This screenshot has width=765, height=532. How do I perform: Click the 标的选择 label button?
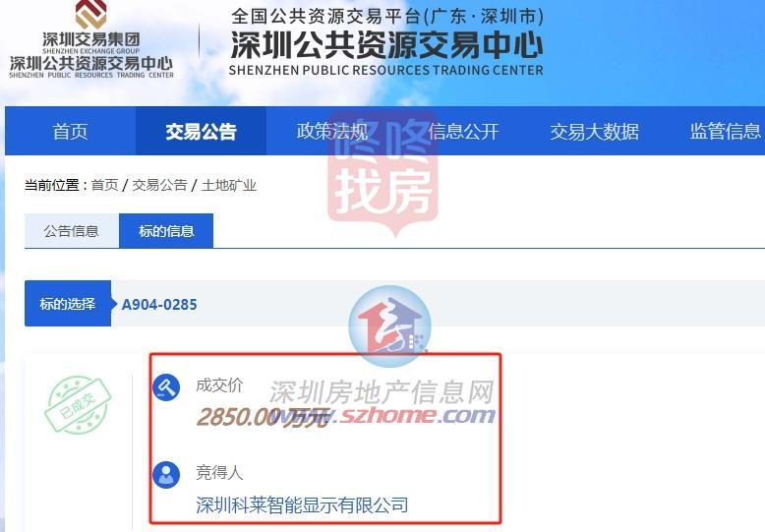tap(67, 304)
